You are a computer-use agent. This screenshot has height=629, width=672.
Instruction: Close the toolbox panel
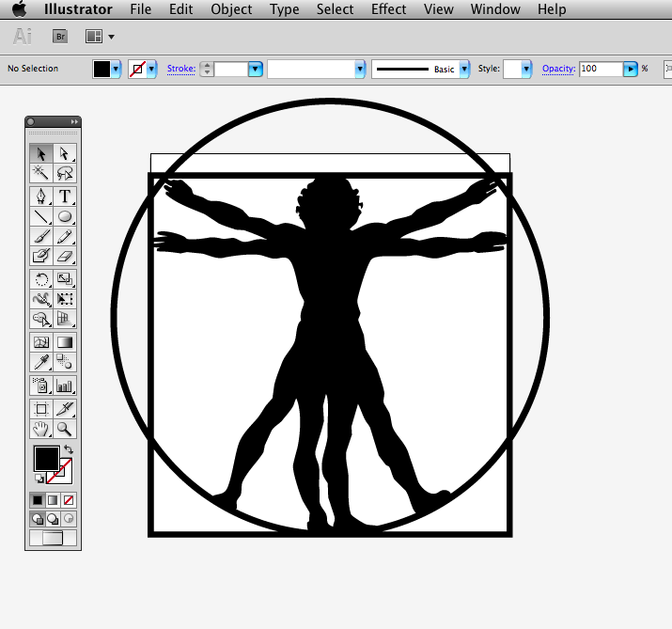click(x=31, y=122)
